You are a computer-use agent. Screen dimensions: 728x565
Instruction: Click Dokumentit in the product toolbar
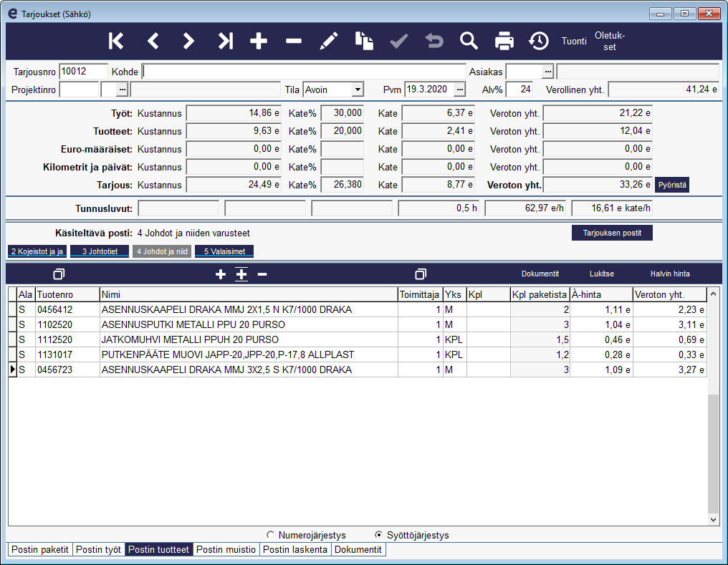click(x=540, y=274)
